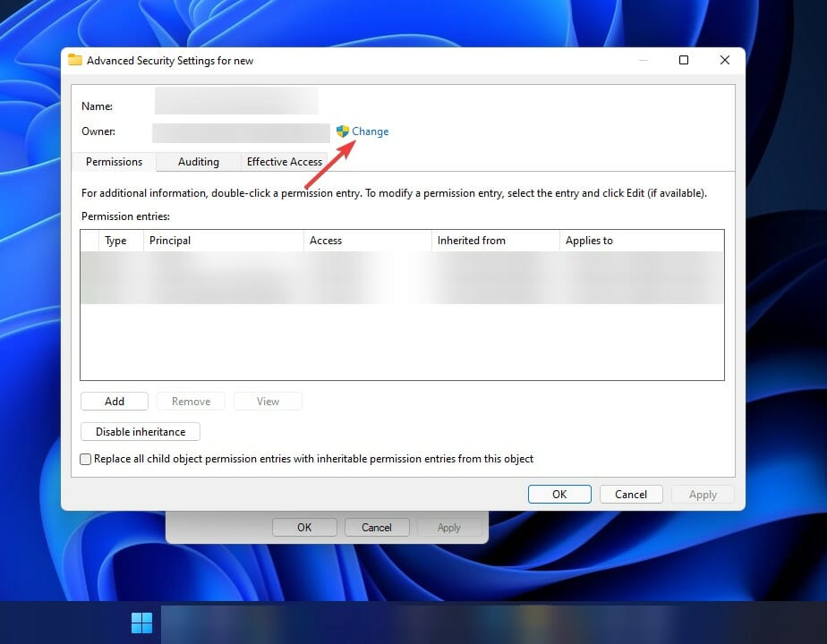
Task: Open the Windows Start menu
Action: tap(141, 623)
